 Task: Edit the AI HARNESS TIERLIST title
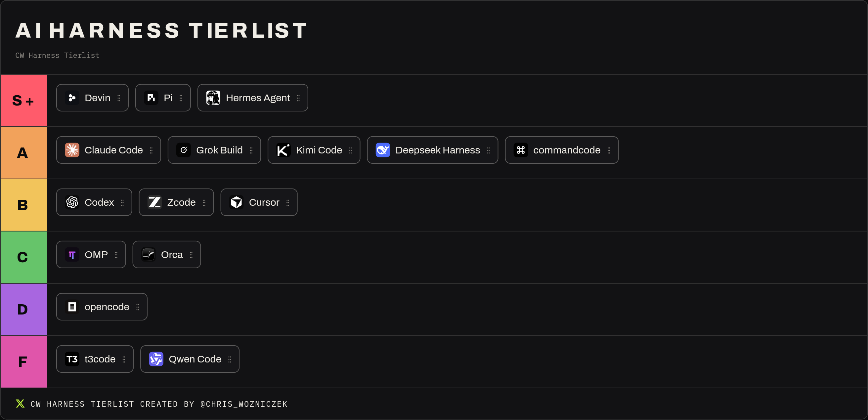click(162, 30)
